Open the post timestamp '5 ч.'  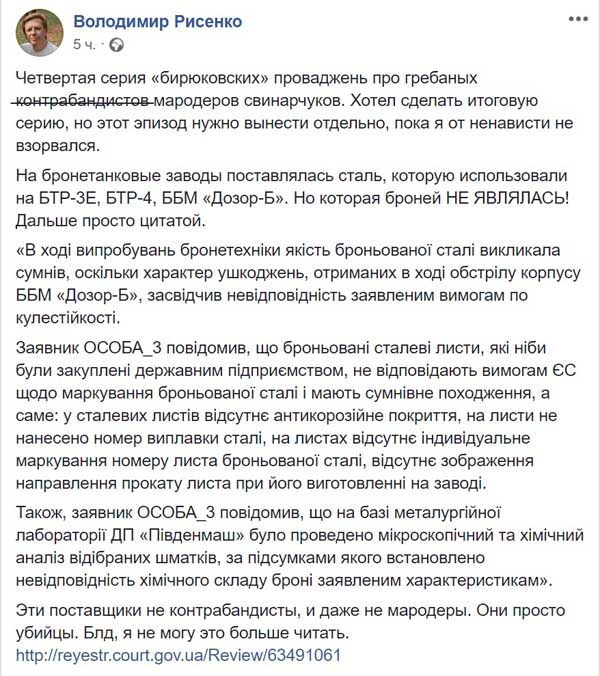[86, 45]
